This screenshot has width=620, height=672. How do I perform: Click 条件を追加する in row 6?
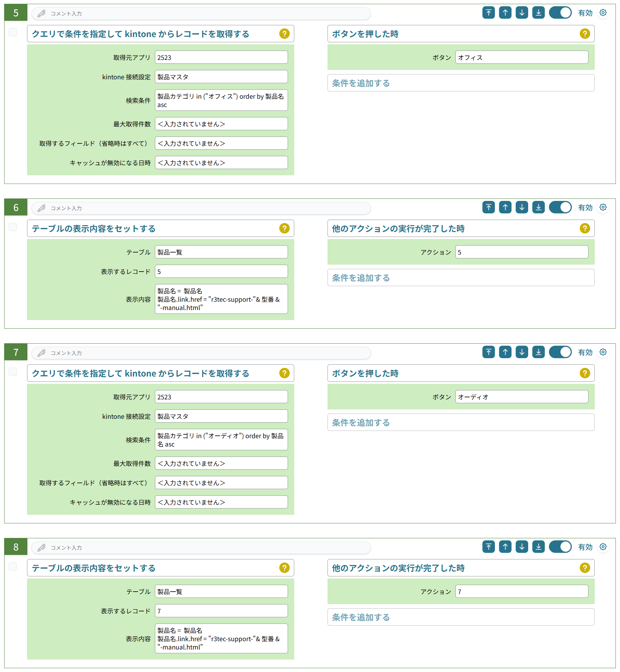click(x=461, y=277)
